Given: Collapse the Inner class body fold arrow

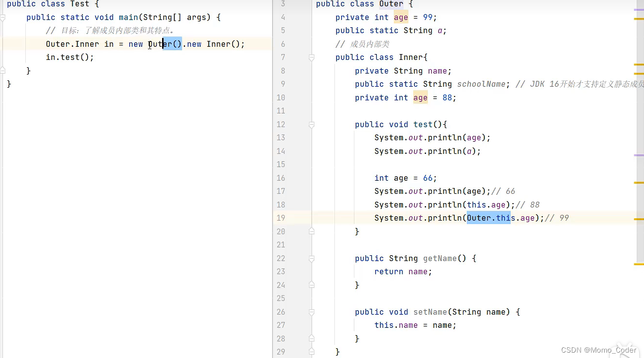Looking at the screenshot, I should pyautogui.click(x=311, y=57).
